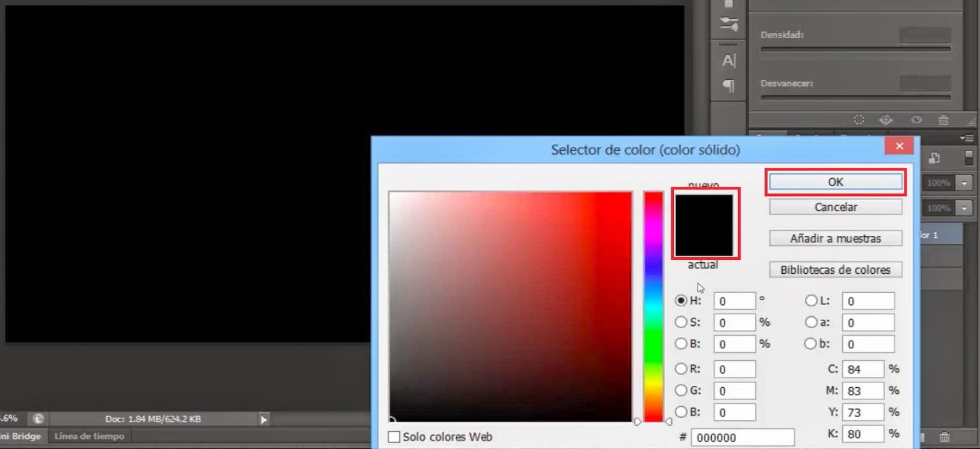980x449 pixels.
Task: Click the status bar export icon
Action: coord(39,419)
